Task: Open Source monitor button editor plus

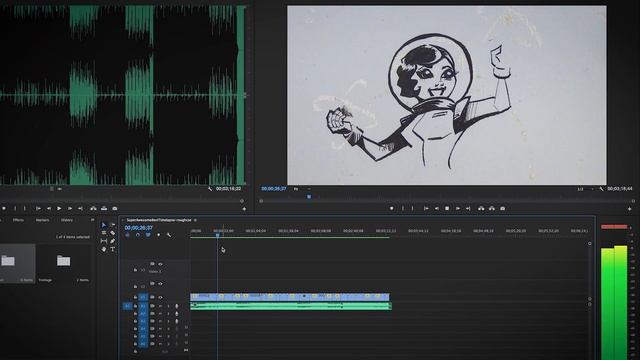Action: click(x=244, y=209)
